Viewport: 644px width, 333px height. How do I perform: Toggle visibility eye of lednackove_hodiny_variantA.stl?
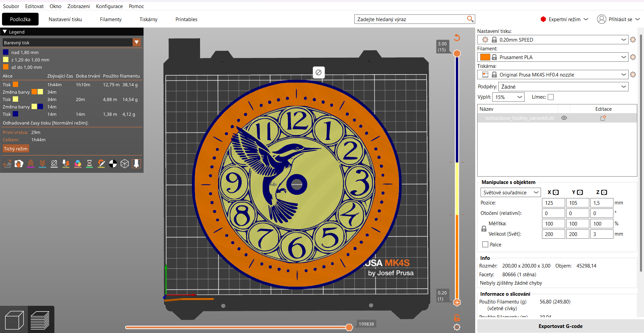[x=564, y=118]
